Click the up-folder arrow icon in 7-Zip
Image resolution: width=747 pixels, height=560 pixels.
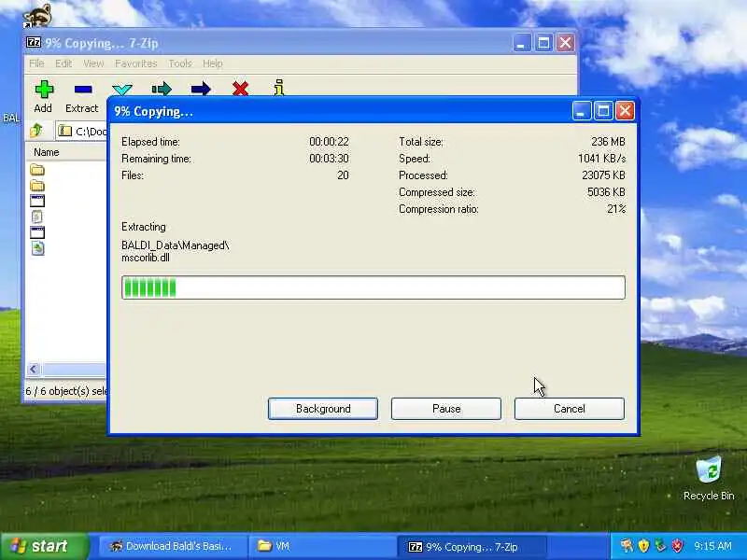(x=36, y=130)
